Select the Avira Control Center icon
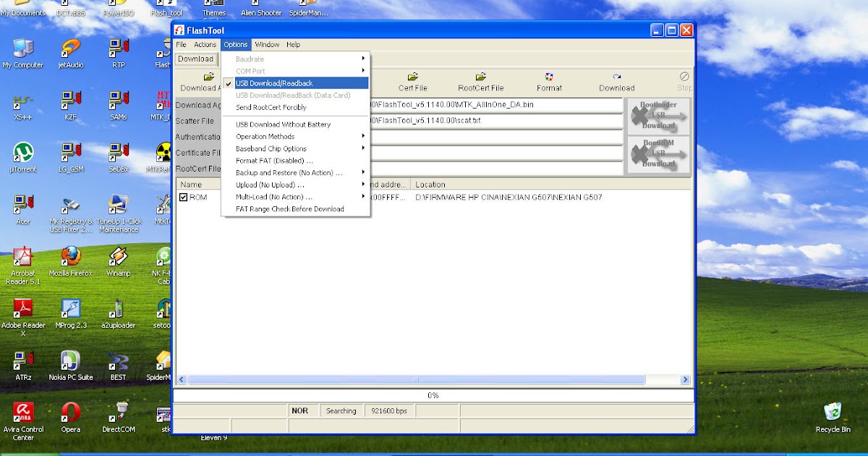This screenshot has height=456, width=868. pos(23,413)
